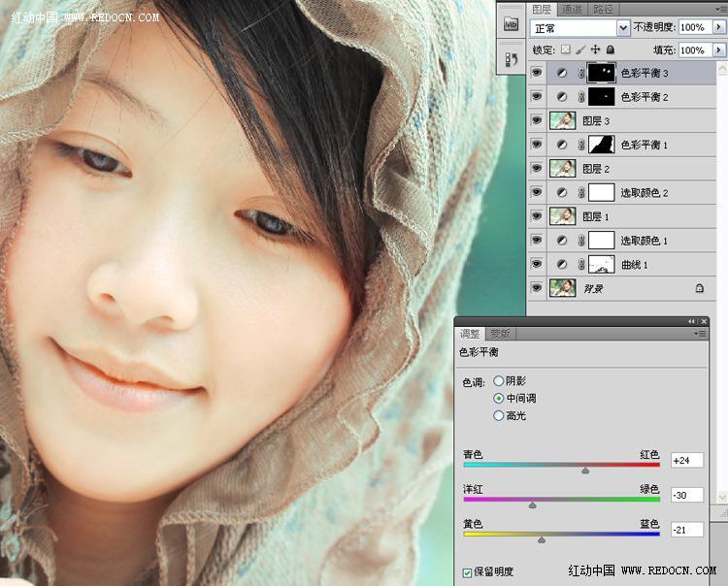Image resolution: width=728 pixels, height=586 pixels.
Task: Click mask link chain of 选取颜色 2
Action: [581, 192]
